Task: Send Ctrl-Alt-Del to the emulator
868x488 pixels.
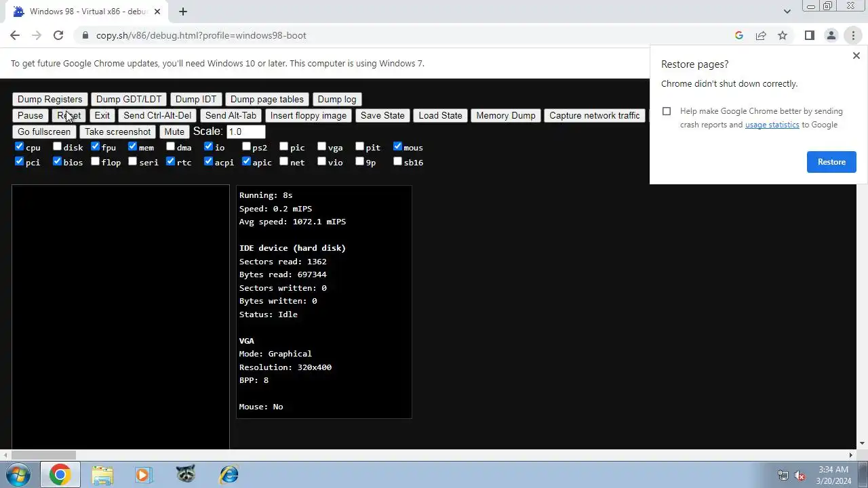Action: tap(157, 115)
